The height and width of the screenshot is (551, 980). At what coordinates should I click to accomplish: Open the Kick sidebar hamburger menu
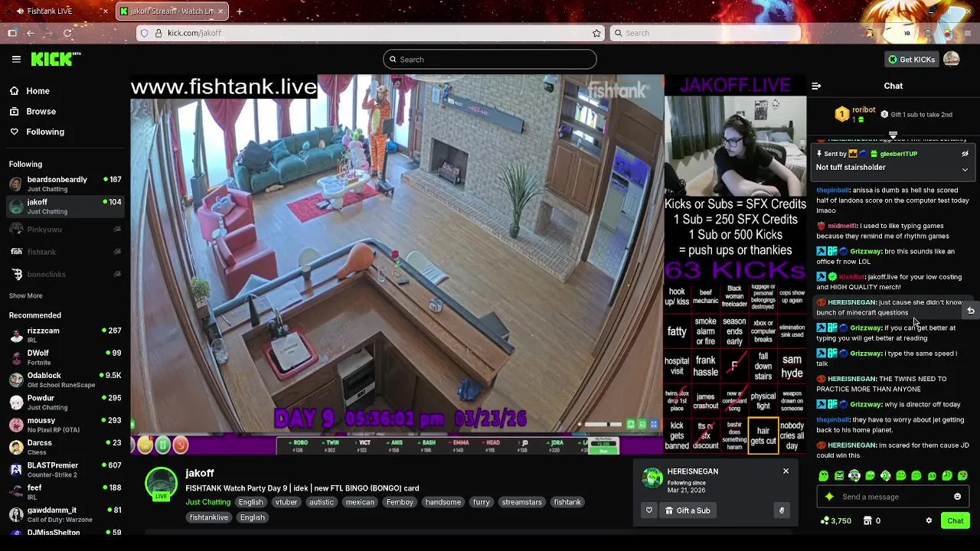point(16,59)
